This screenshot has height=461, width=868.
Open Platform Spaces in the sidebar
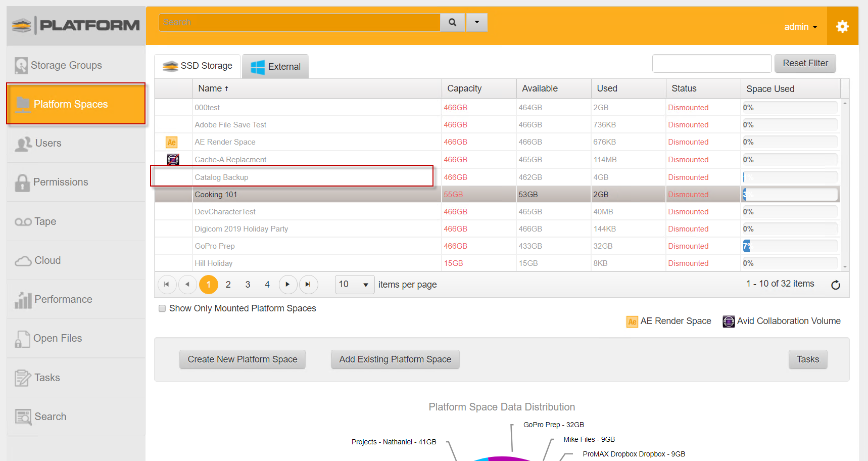[76, 104]
